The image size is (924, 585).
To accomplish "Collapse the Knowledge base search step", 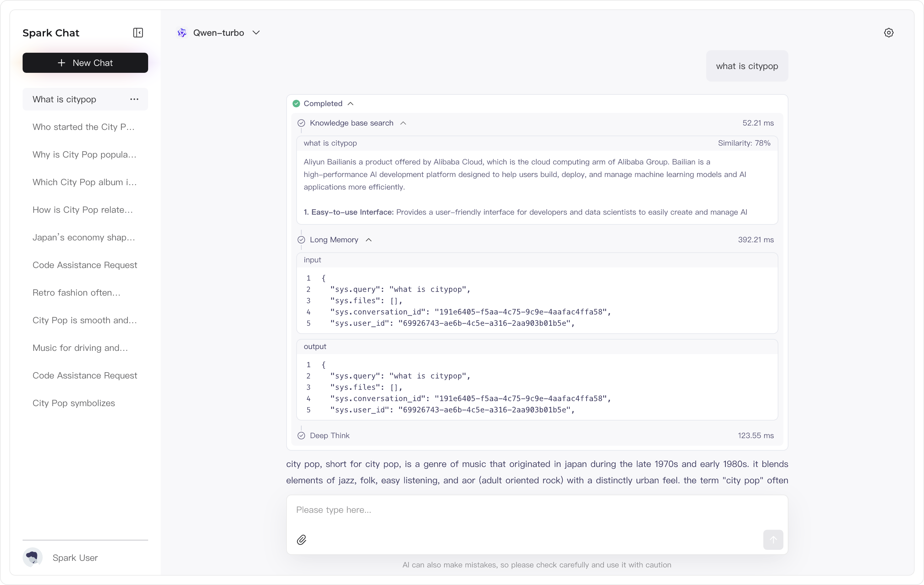I will pos(403,123).
